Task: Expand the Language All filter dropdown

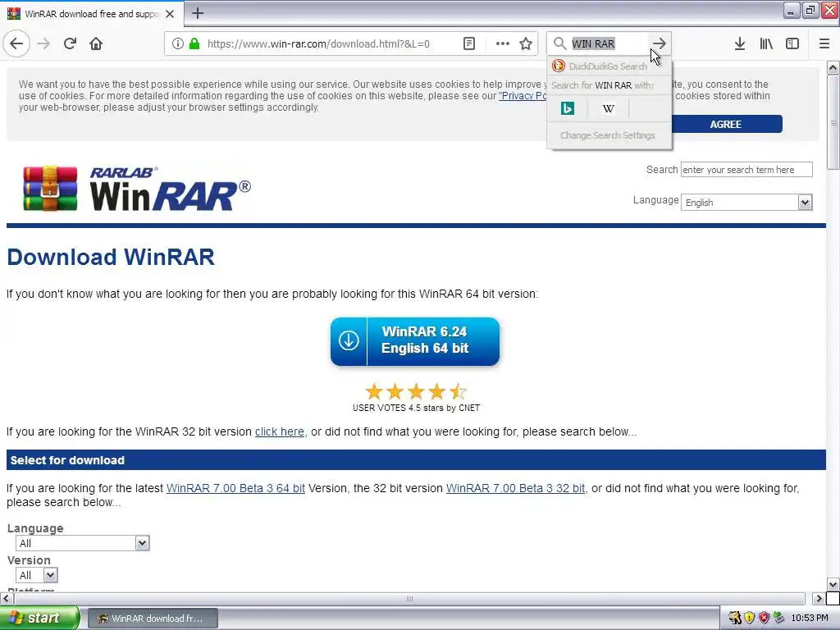Action: 83,543
